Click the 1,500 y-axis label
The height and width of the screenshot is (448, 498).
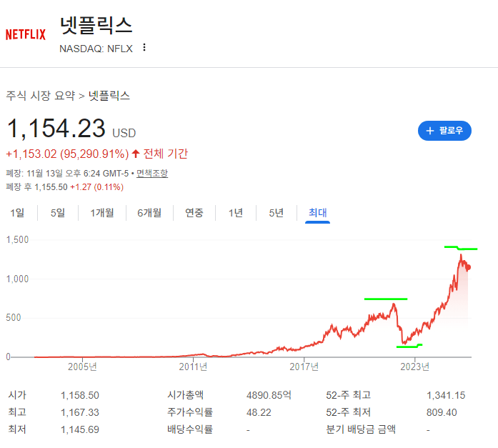[17, 239]
